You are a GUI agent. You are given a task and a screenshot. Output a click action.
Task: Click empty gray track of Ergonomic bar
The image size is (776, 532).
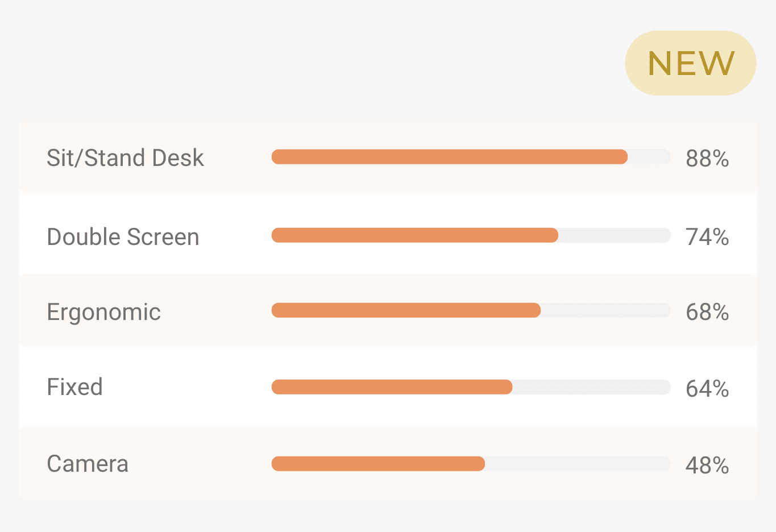pos(605,310)
